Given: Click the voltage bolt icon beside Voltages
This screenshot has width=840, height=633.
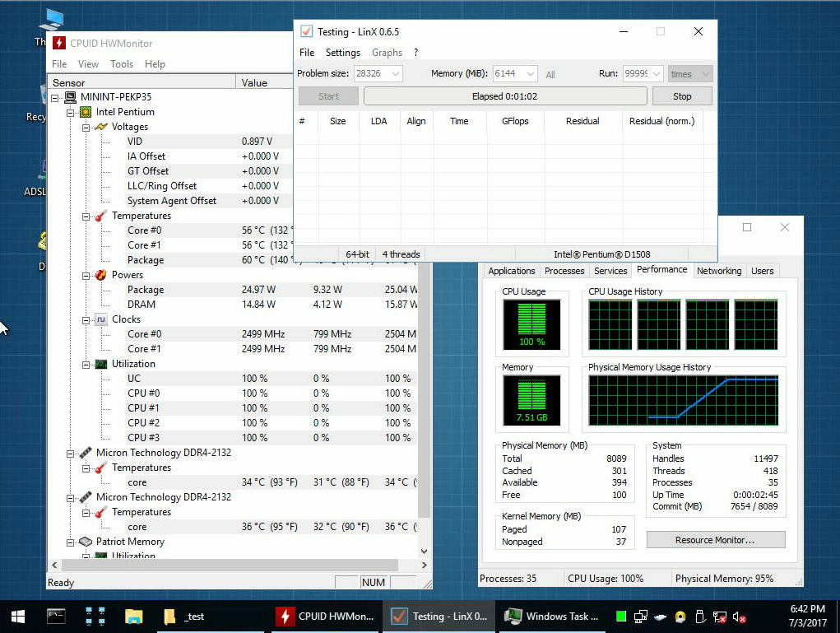Looking at the screenshot, I should [x=100, y=127].
